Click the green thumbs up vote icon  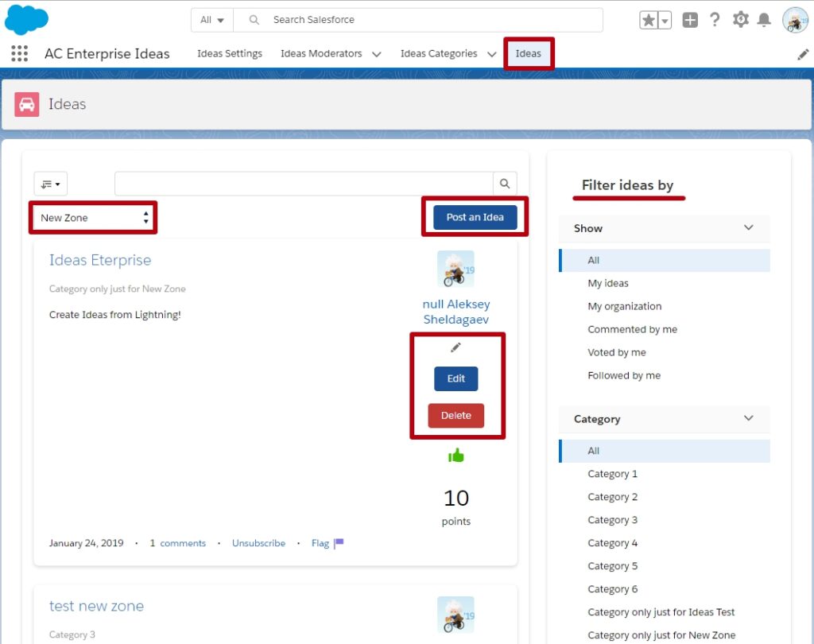click(455, 456)
